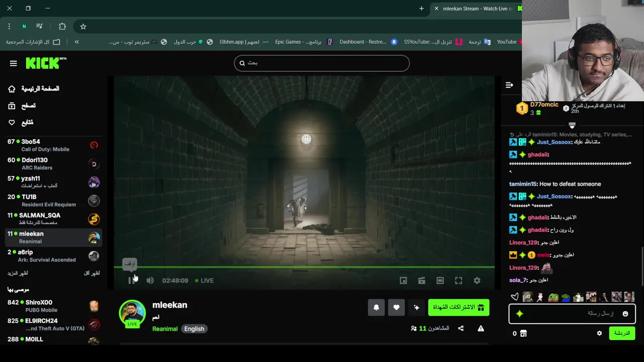
Task: Click the chat message input (إرسال رسالة)
Action: pyautogui.click(x=572, y=314)
